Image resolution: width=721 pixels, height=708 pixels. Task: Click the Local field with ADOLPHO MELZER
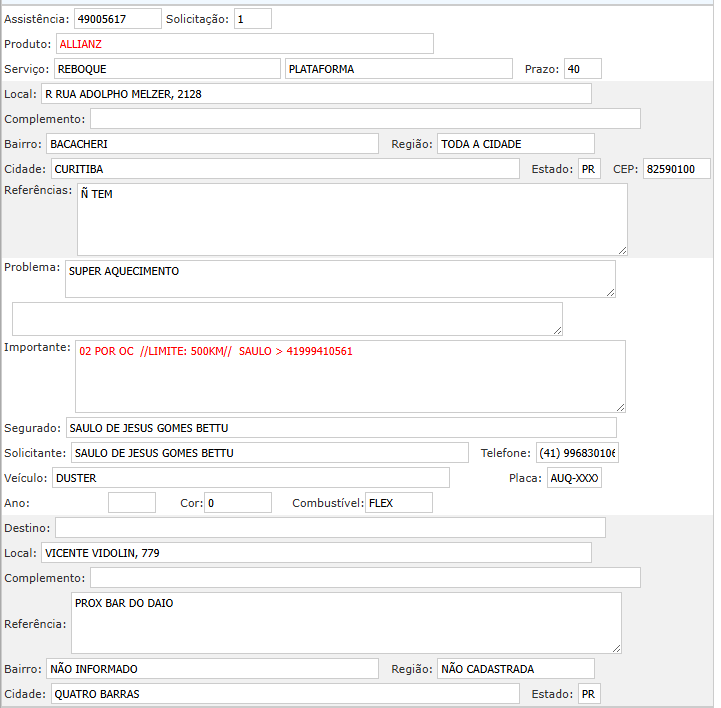coord(316,94)
